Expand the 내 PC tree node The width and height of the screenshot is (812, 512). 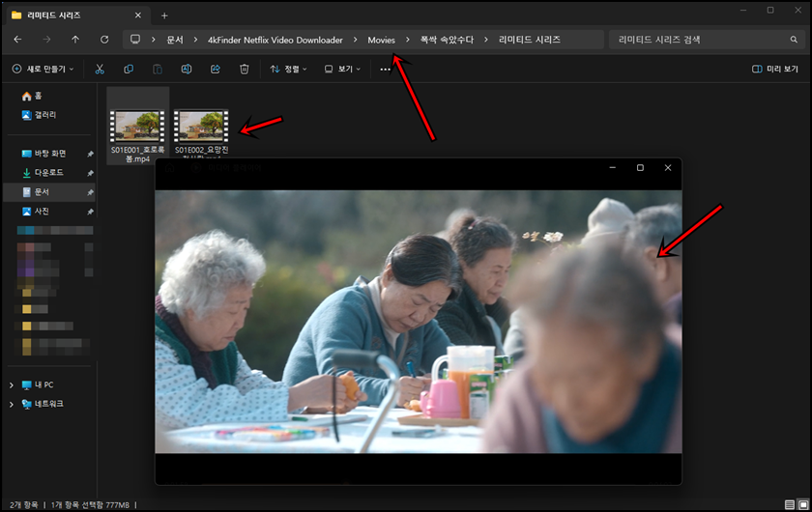12,384
